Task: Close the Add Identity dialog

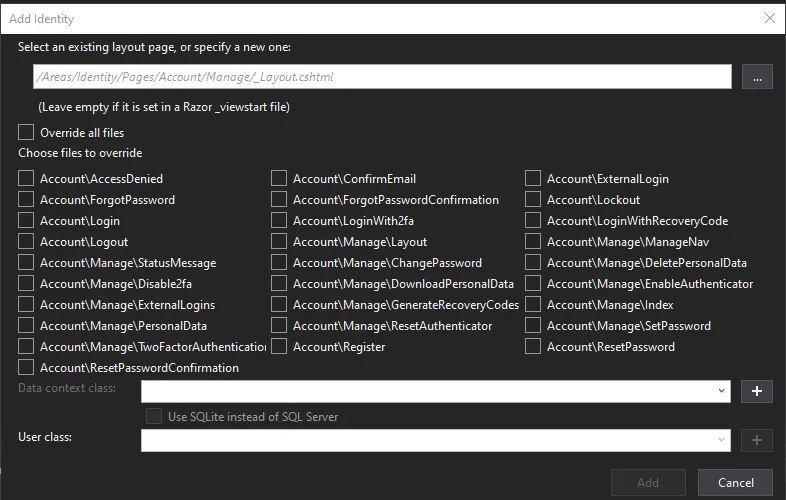Action: [770, 18]
